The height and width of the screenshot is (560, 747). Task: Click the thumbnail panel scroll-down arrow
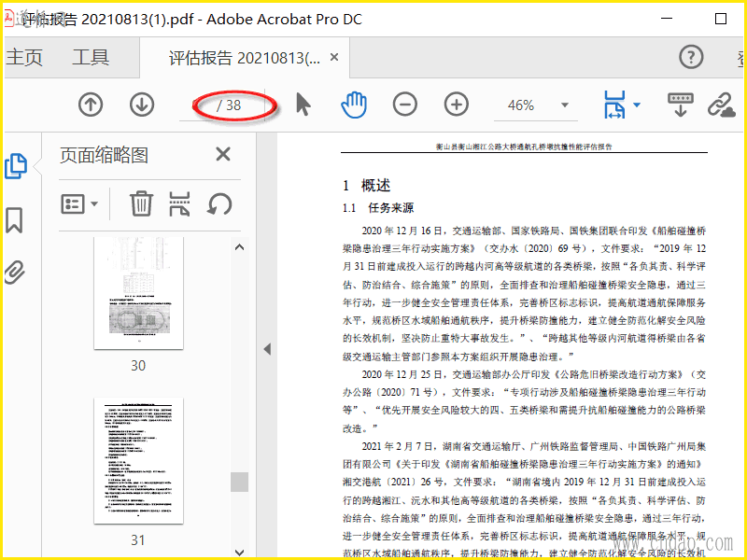[240, 553]
